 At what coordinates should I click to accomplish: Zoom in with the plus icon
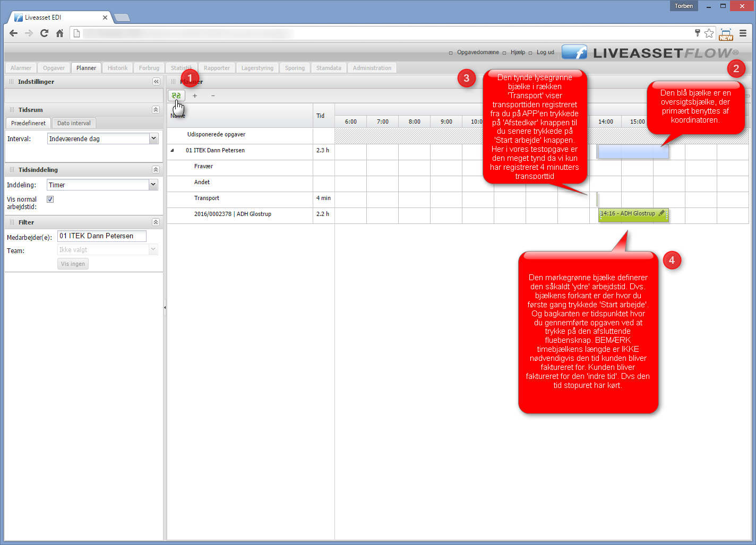[195, 96]
